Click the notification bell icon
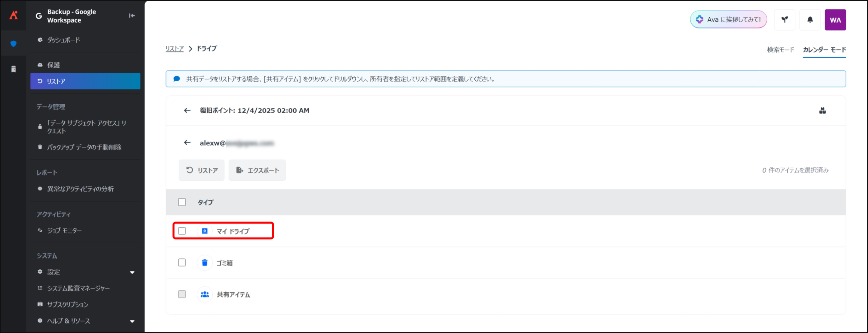Screen dimensions: 868x333 pyautogui.click(x=810, y=20)
